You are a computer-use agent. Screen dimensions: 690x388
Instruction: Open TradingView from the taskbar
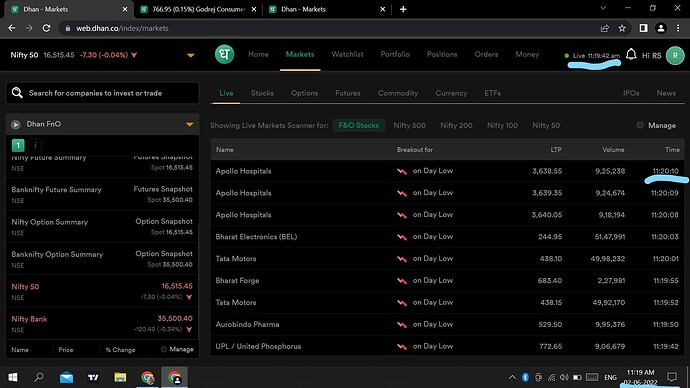click(93, 377)
